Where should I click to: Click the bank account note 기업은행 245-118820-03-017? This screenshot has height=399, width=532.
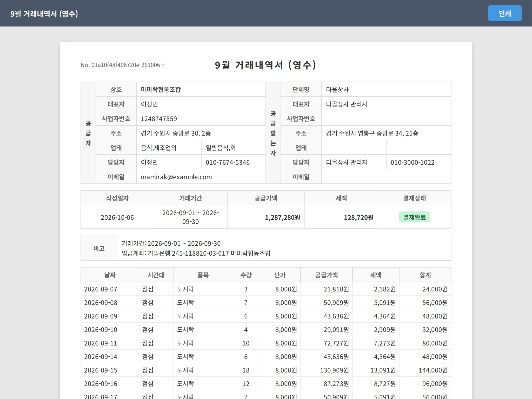188,253
